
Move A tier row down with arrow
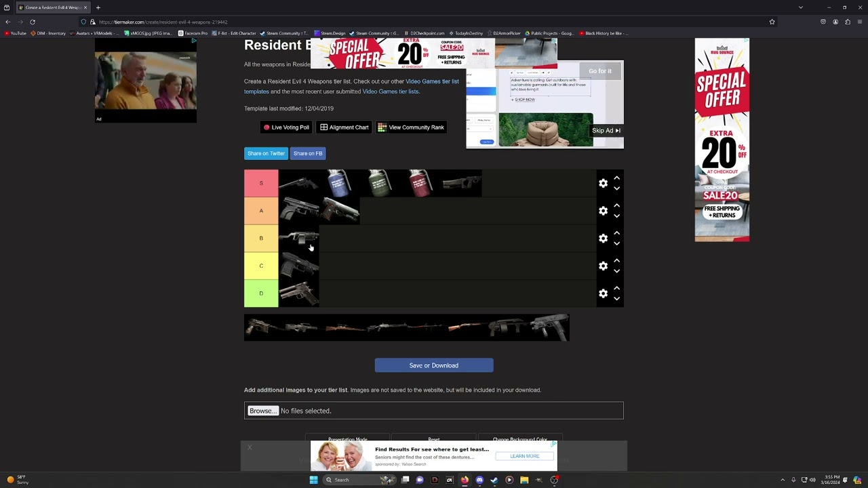616,216
